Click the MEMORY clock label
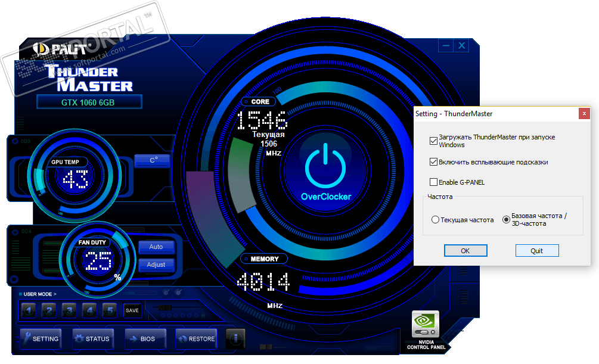Image resolution: width=599 pixels, height=364 pixels. [265, 259]
